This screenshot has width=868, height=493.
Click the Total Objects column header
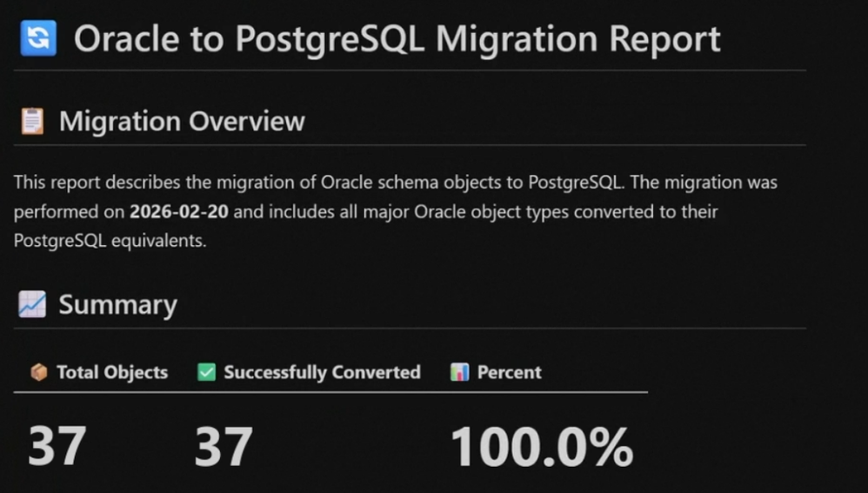111,372
